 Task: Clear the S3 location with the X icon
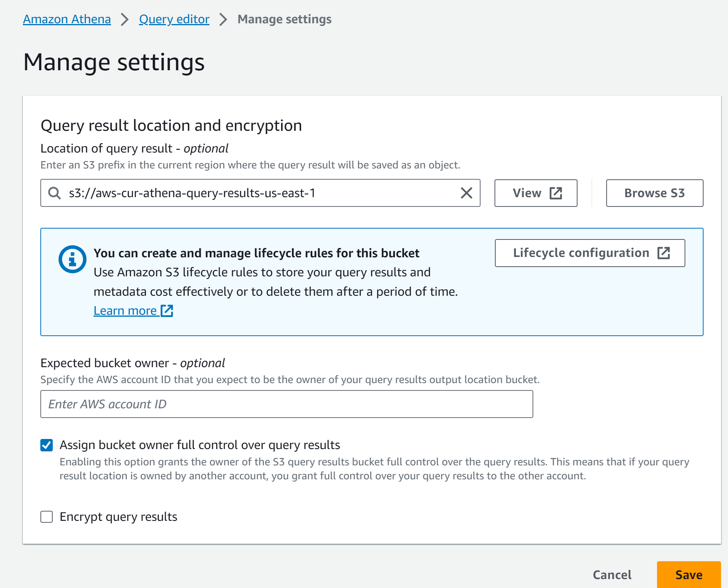coord(466,193)
